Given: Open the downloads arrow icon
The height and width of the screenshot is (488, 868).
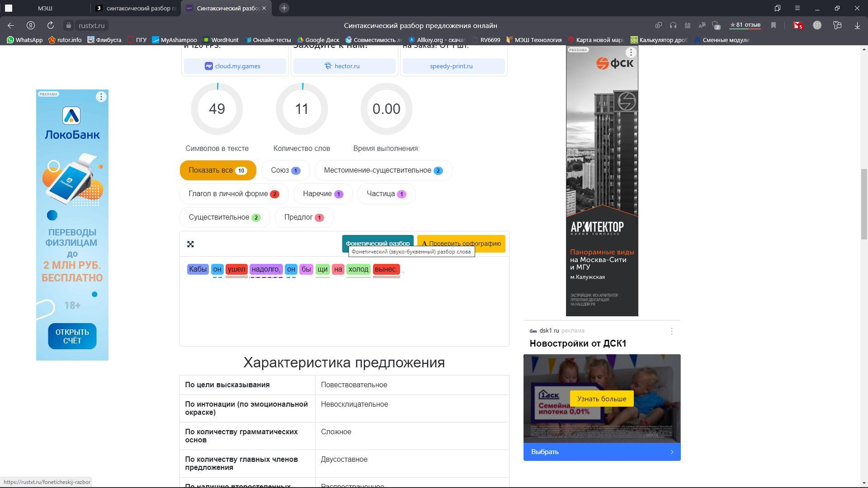Looking at the screenshot, I should (x=857, y=25).
